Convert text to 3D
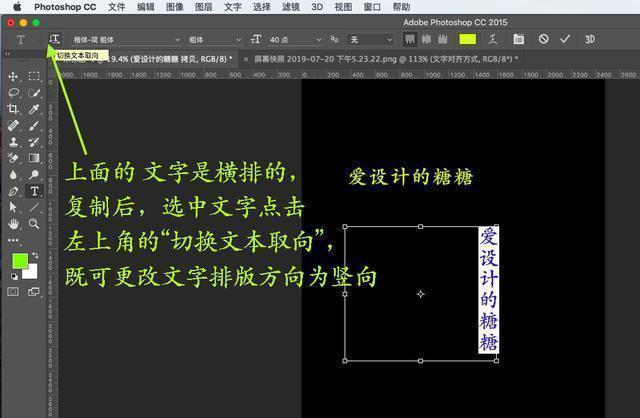 coord(590,39)
